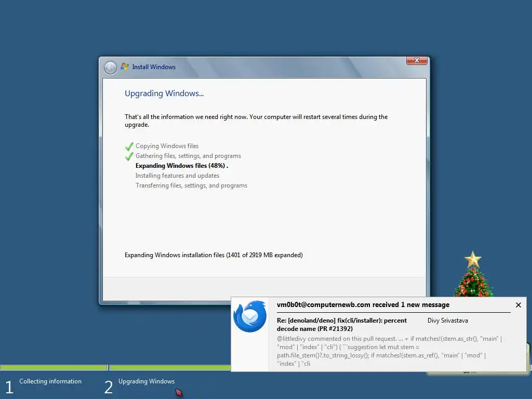The height and width of the screenshot is (399, 532).
Task: Open the email subject about PR #21392
Action: 342,324
